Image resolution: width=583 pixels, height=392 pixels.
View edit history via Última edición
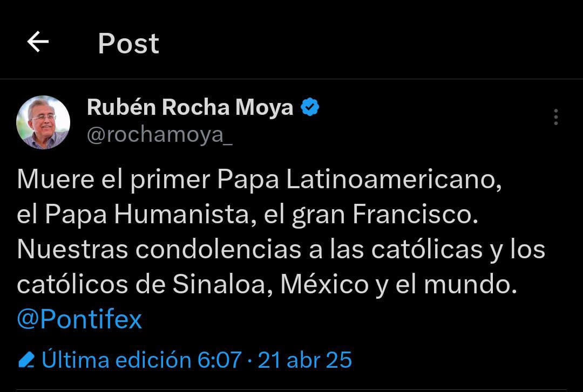(x=117, y=360)
